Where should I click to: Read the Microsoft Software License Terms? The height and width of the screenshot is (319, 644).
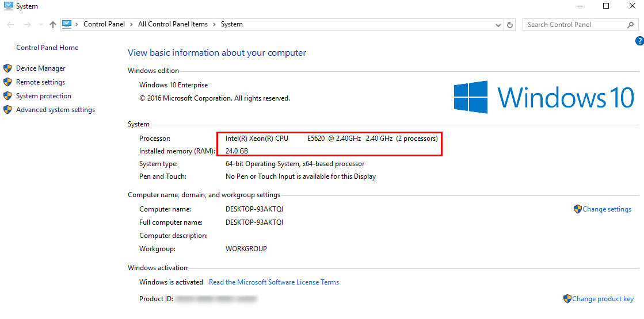point(274,282)
